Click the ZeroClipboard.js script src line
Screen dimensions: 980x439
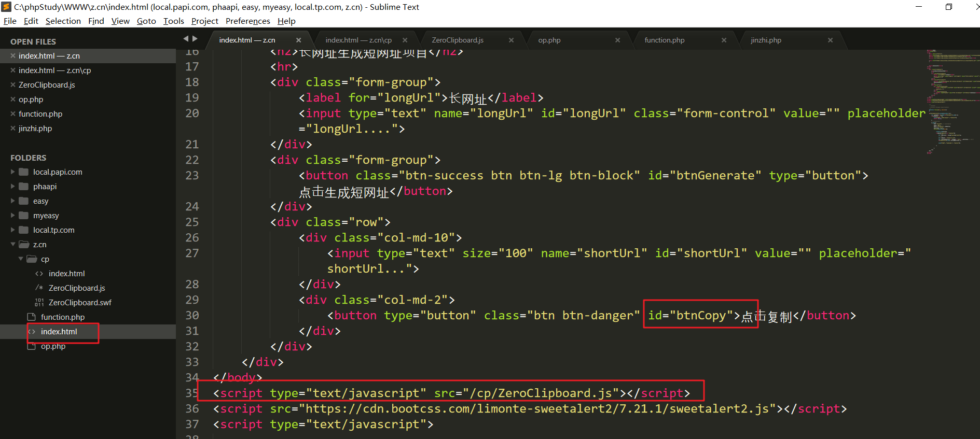pyautogui.click(x=451, y=393)
